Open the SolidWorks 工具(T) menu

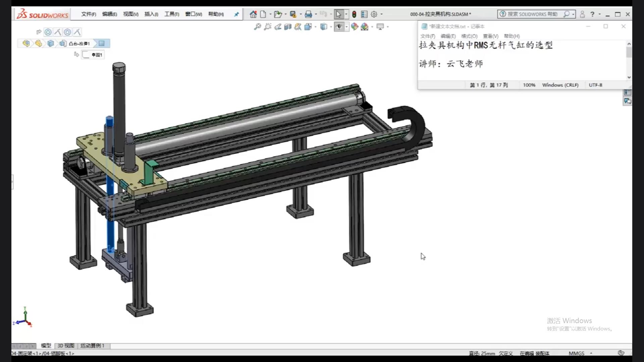(x=172, y=14)
